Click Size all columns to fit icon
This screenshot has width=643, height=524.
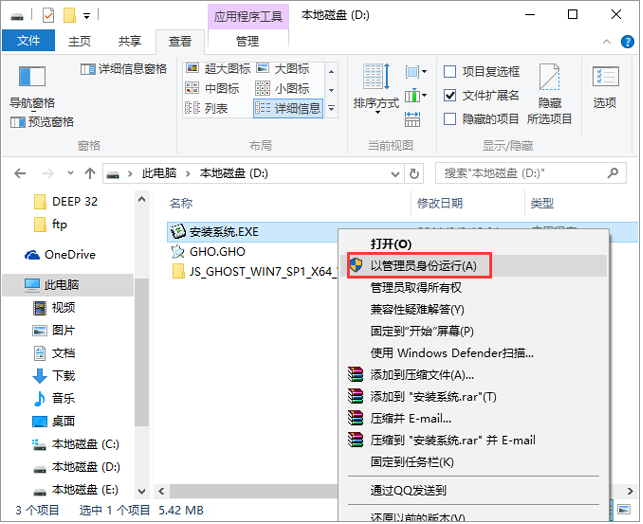click(x=412, y=119)
